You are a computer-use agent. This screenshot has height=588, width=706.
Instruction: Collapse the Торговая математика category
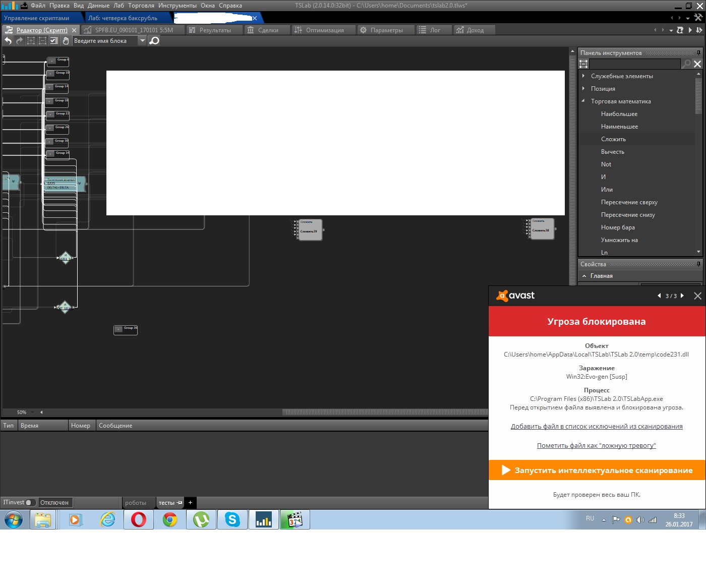pyautogui.click(x=583, y=101)
